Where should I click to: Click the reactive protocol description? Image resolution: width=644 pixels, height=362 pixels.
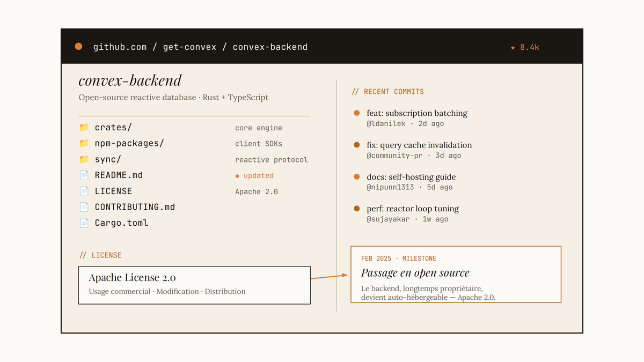click(272, 160)
